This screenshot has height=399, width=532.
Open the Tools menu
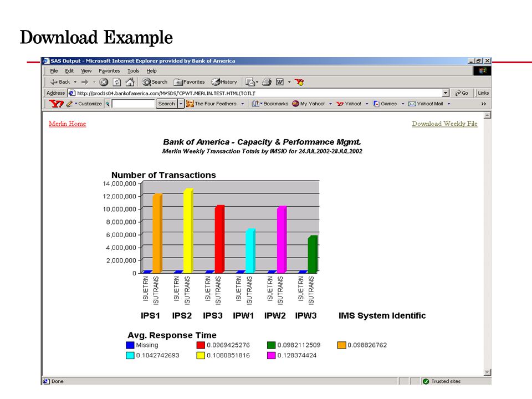coord(134,71)
